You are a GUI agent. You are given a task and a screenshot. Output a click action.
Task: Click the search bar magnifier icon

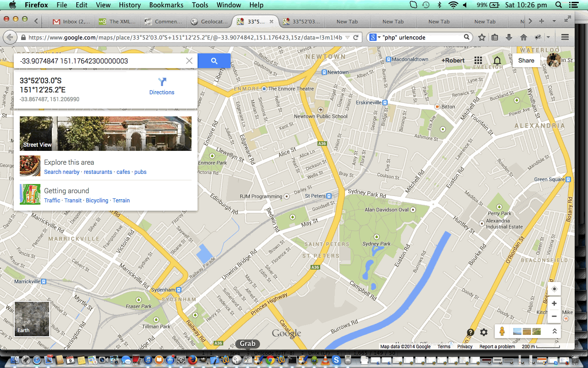pos(467,37)
